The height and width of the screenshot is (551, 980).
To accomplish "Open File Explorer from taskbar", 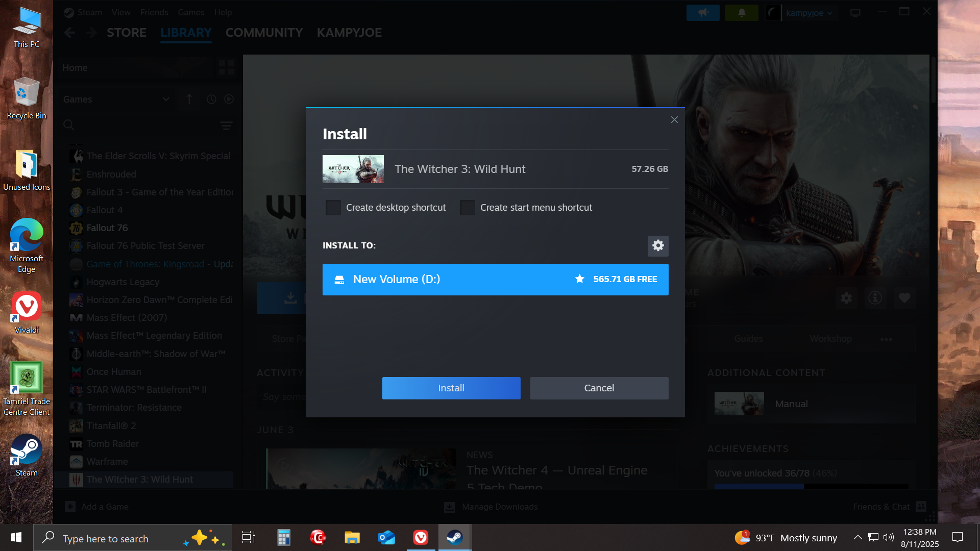I will [x=352, y=538].
